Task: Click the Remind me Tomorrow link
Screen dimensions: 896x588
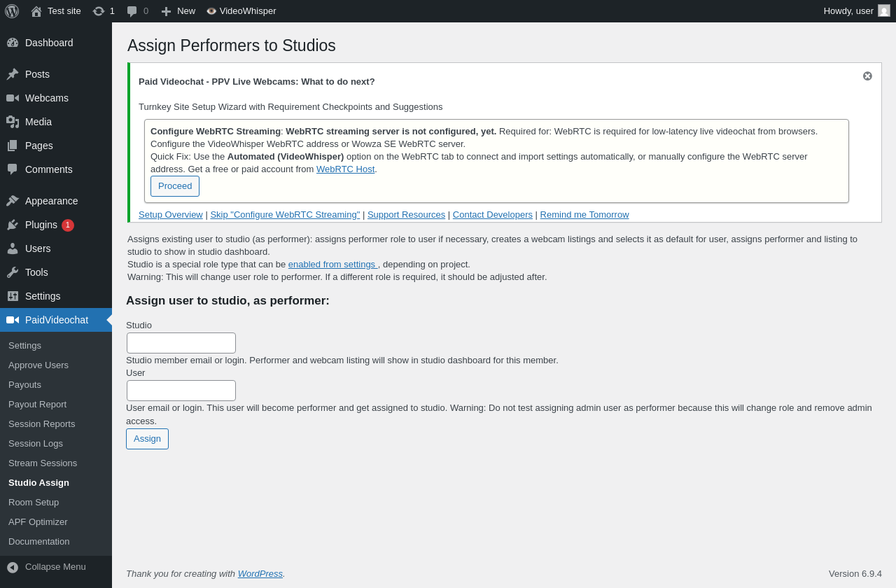Action: (x=584, y=215)
